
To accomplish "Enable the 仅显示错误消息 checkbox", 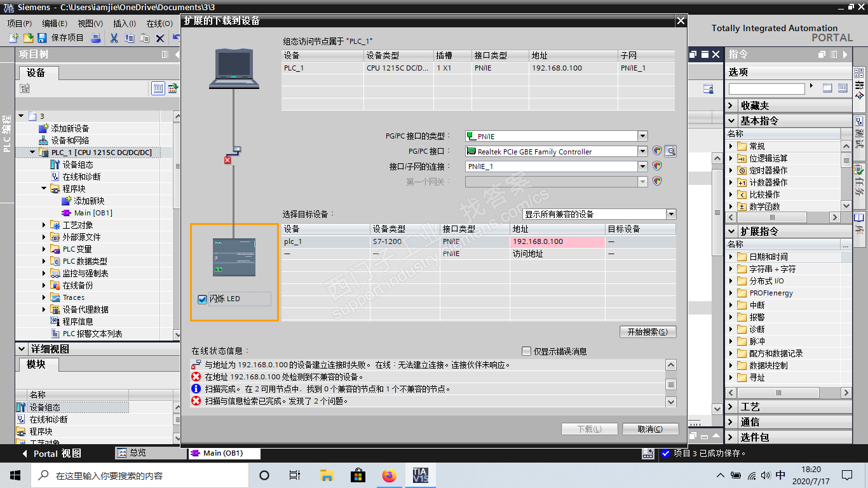I will 526,351.
